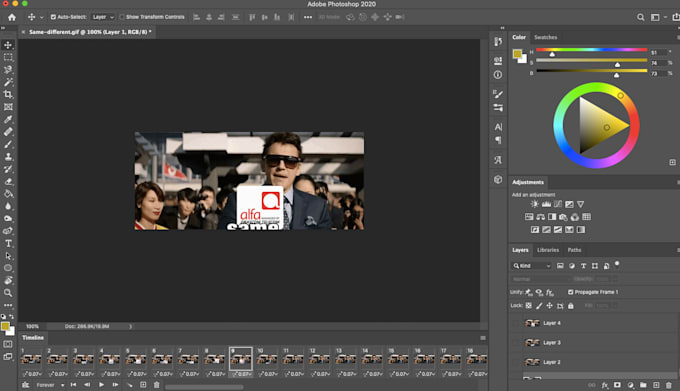Click the foreground color swatch in toolbox

point(5,326)
